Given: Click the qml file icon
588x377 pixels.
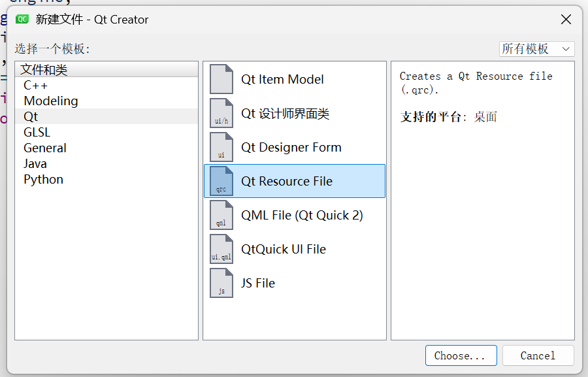Looking at the screenshot, I should tap(221, 215).
